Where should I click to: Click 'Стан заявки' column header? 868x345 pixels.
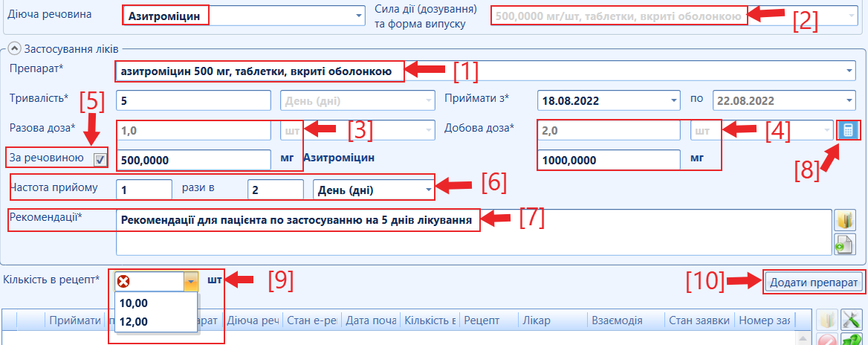(700, 320)
